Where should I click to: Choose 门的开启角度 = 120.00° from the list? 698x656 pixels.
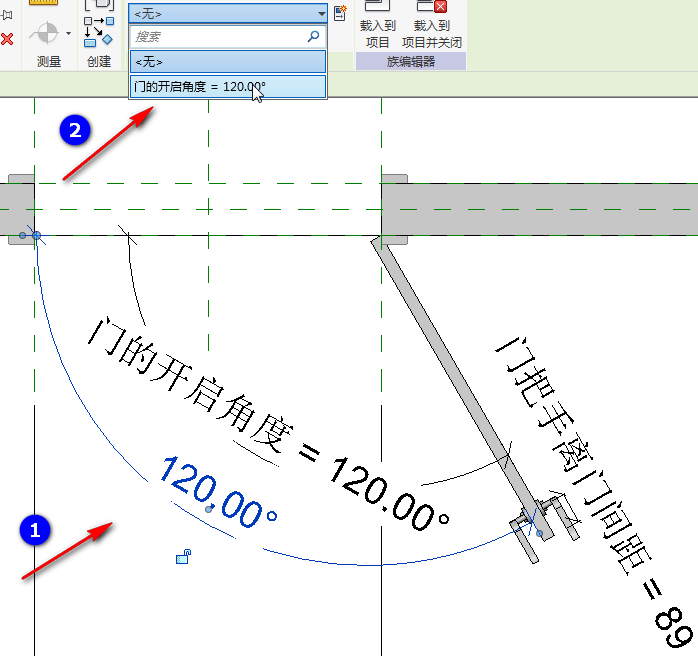pyautogui.click(x=228, y=86)
